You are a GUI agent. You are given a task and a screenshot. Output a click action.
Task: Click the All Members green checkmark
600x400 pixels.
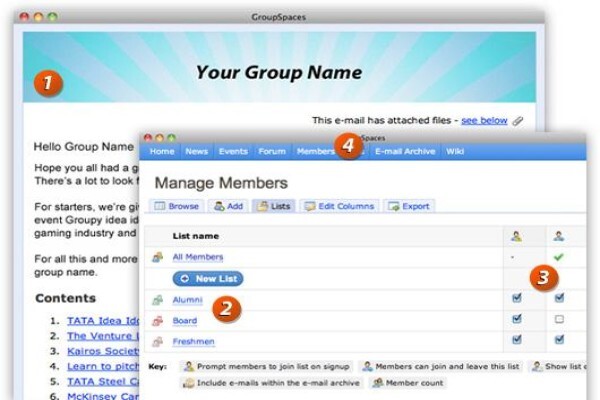[x=559, y=257]
